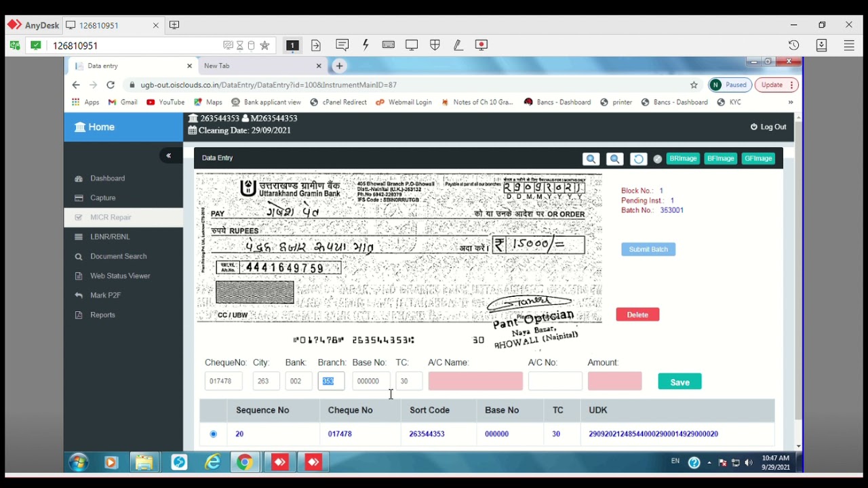Image resolution: width=868 pixels, height=488 pixels.
Task: Open a new Chrome tab with plus
Action: coord(339,66)
